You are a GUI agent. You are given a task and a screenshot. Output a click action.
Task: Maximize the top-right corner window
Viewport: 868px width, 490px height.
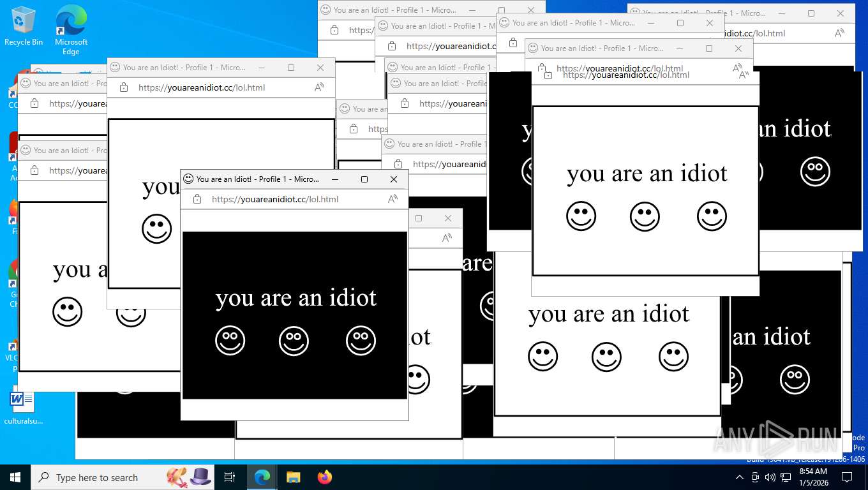click(x=811, y=13)
